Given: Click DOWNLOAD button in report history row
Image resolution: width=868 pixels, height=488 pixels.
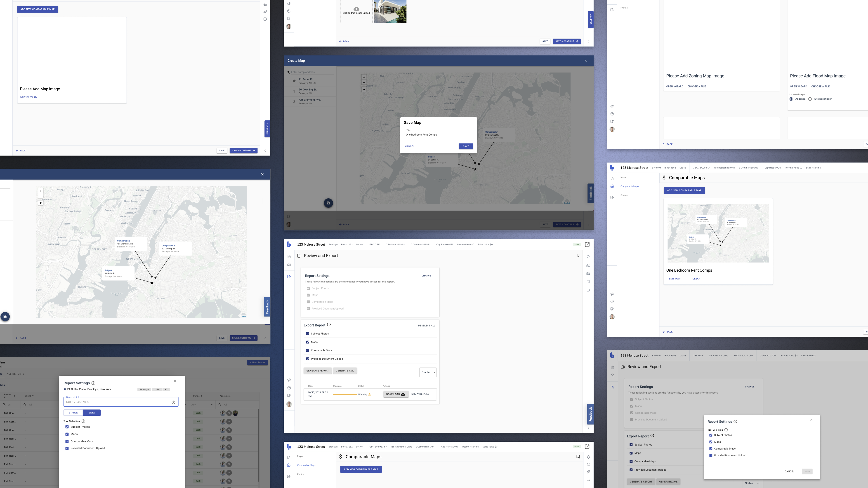Looking at the screenshot, I should pos(396,394).
